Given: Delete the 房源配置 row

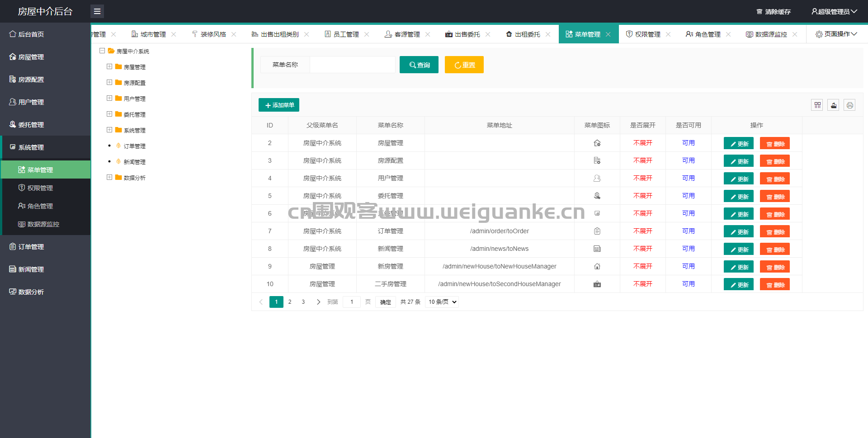Looking at the screenshot, I should tap(775, 161).
